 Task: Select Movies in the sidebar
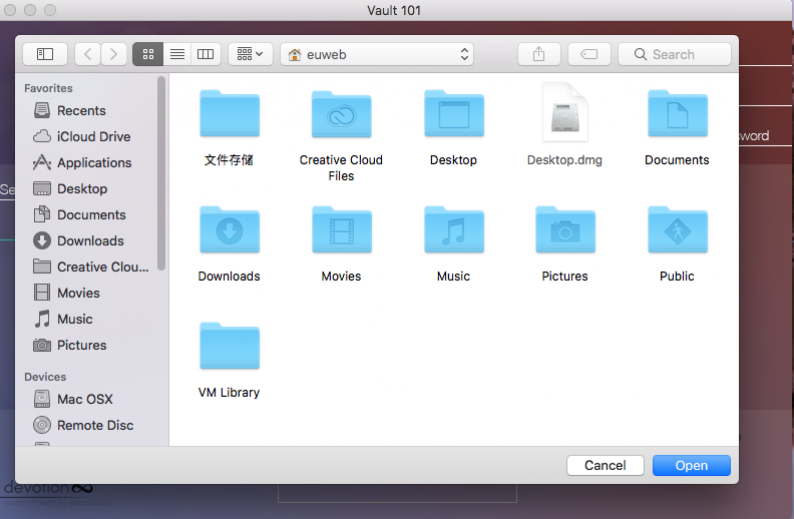pyautogui.click(x=90, y=293)
